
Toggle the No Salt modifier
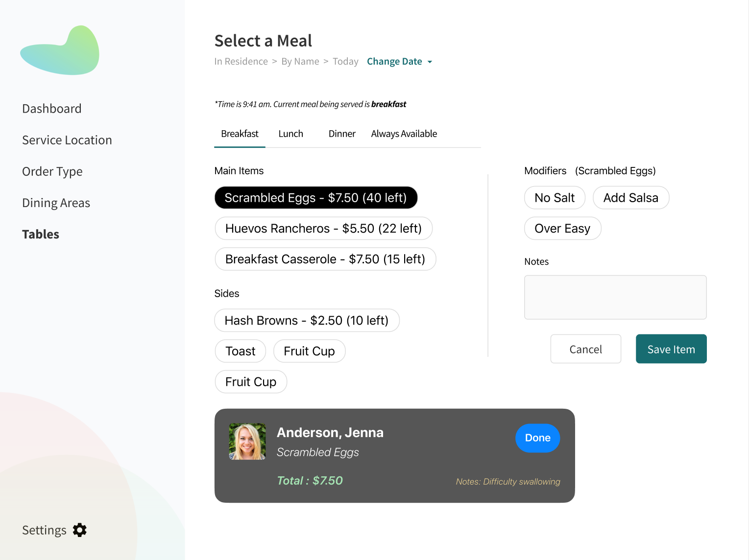pyautogui.click(x=554, y=198)
